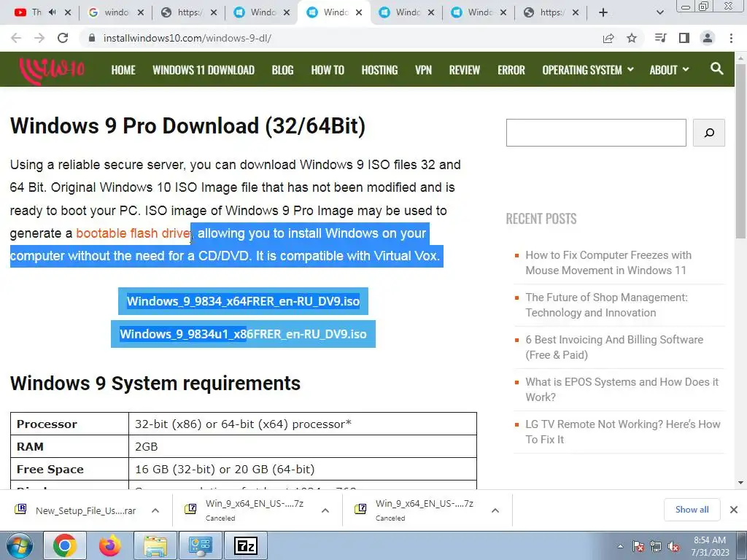Open Windows Explorer from taskbar
Viewport: 747px width, 560px height.
(155, 545)
